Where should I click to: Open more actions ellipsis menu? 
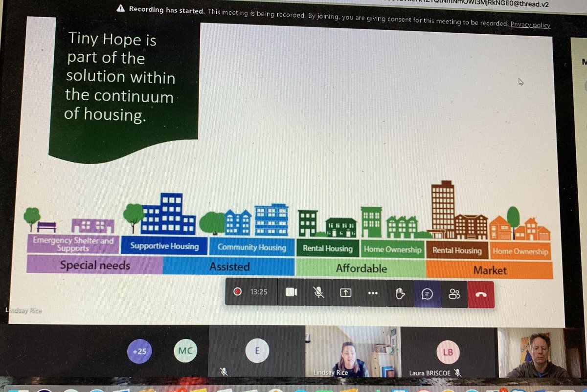tap(373, 293)
